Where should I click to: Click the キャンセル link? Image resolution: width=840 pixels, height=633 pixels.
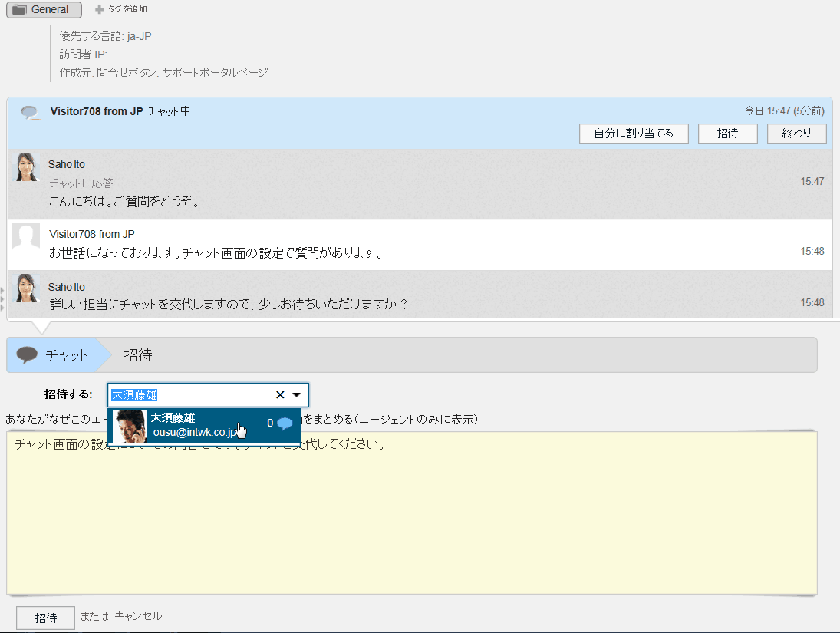click(x=138, y=616)
